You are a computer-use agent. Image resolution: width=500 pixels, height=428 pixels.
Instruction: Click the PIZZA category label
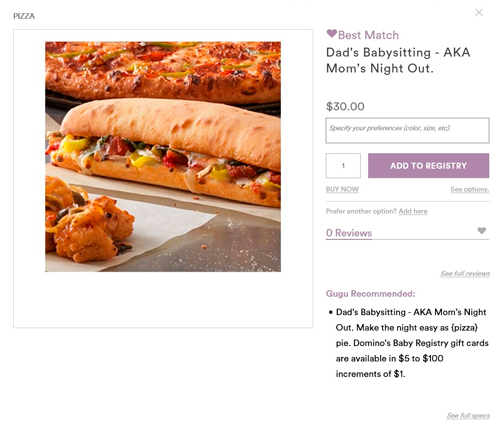coord(24,16)
